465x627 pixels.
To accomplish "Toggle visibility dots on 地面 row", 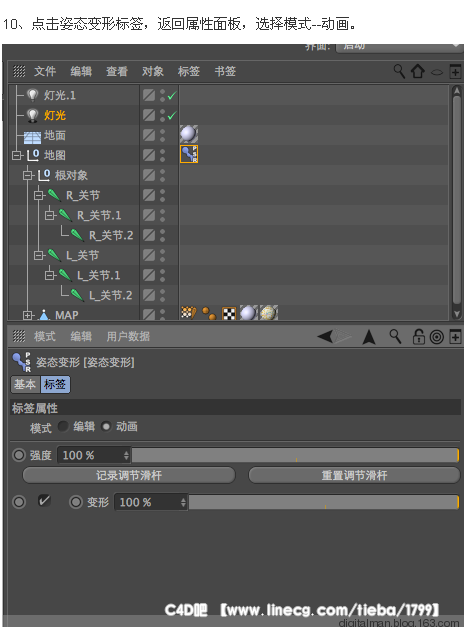I will (162, 135).
